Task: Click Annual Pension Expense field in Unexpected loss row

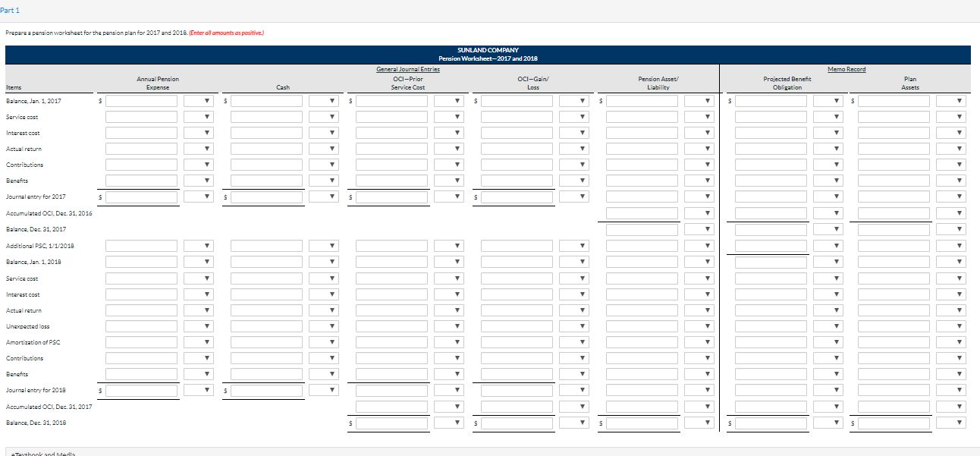Action: click(141, 326)
